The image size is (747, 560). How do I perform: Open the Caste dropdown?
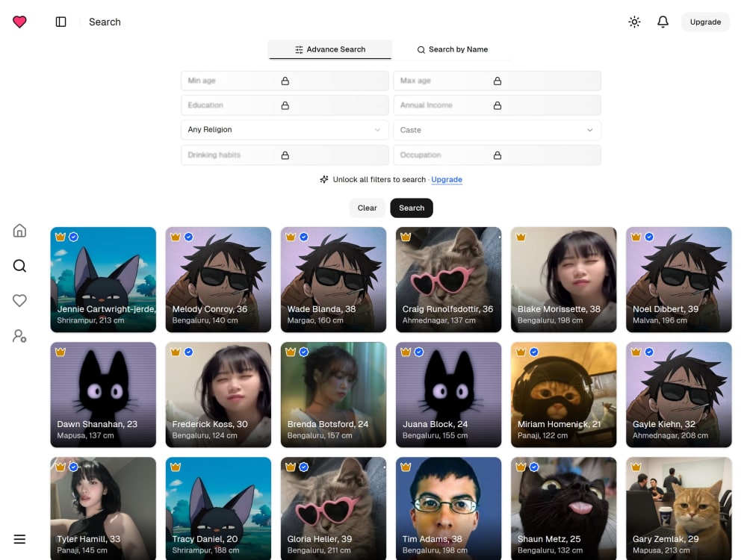(497, 129)
